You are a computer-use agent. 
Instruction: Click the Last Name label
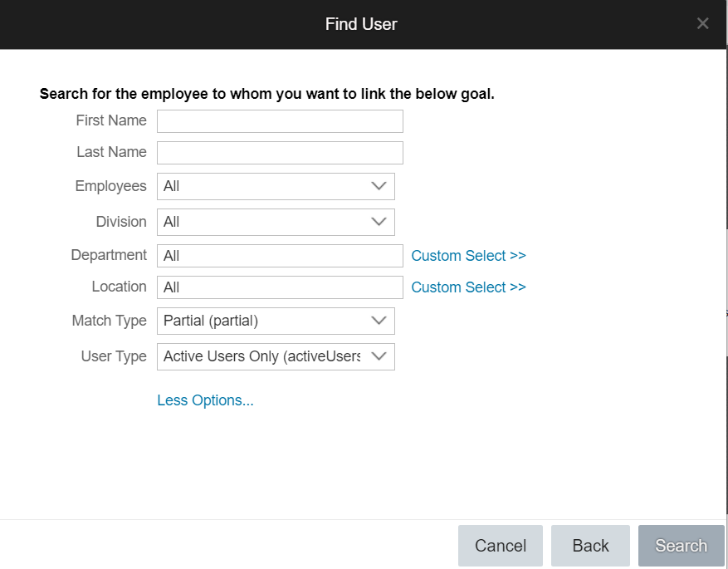coord(111,152)
